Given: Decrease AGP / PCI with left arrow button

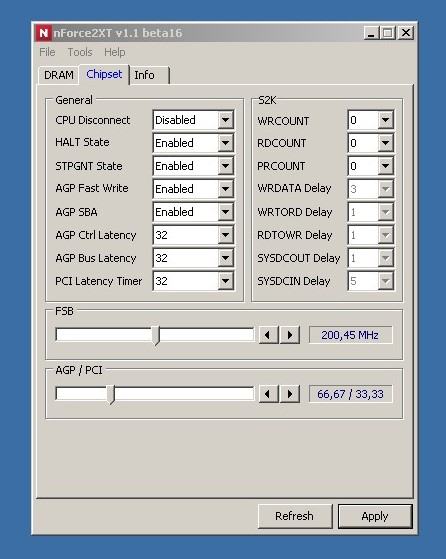Looking at the screenshot, I should [268, 394].
